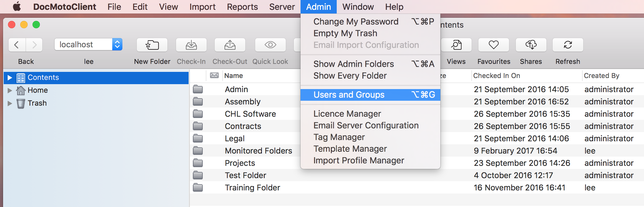Open the View menu

pos(168,7)
